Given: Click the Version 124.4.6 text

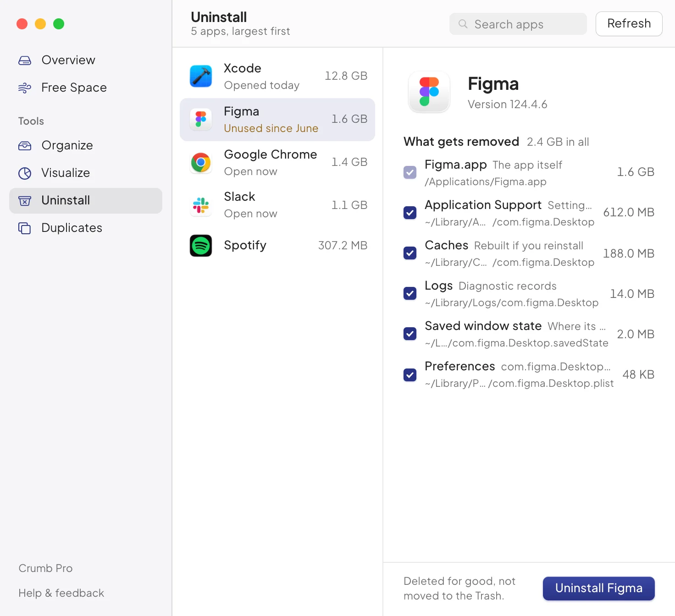Looking at the screenshot, I should (508, 104).
